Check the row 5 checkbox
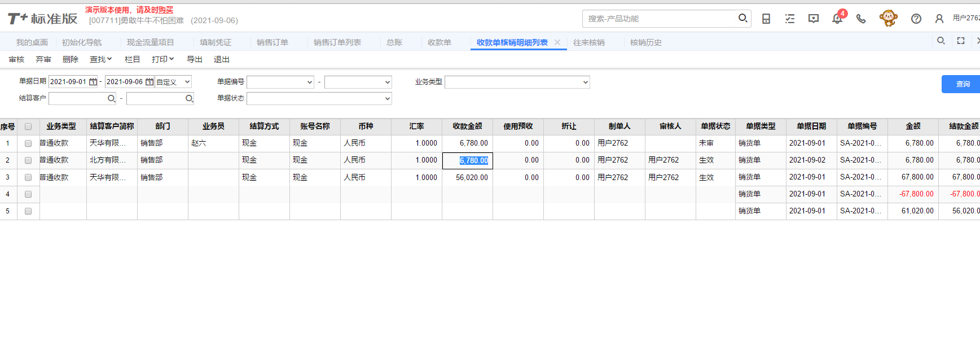Image resolution: width=980 pixels, height=363 pixels. pos(28,211)
